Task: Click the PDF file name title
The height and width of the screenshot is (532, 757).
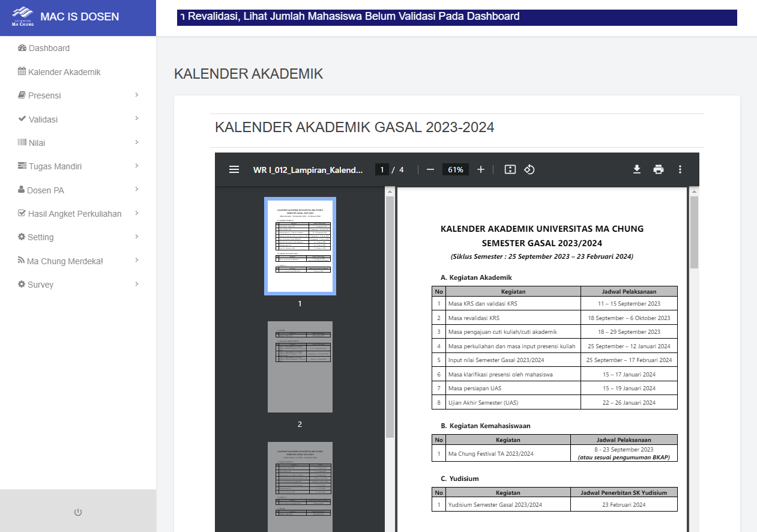Action: point(308,170)
